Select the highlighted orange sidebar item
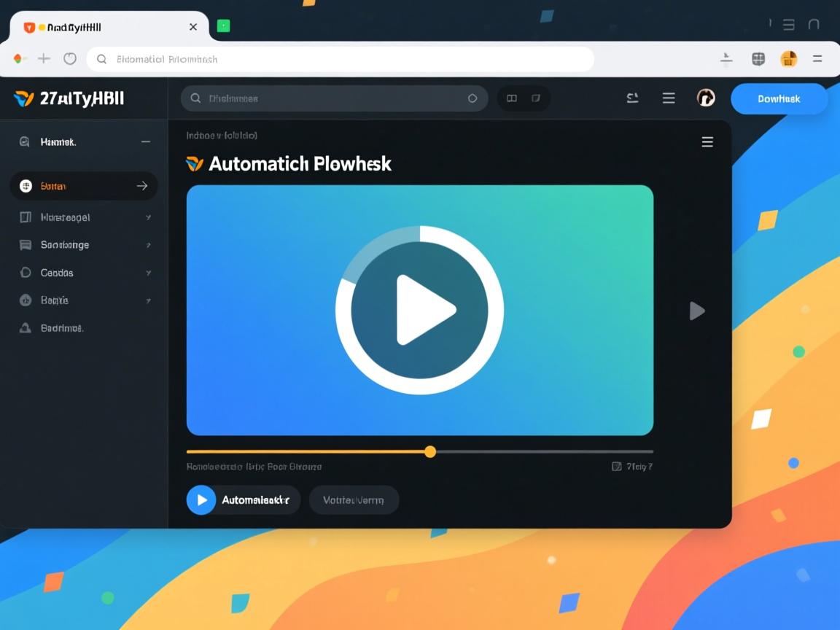840x630 pixels. [x=83, y=186]
